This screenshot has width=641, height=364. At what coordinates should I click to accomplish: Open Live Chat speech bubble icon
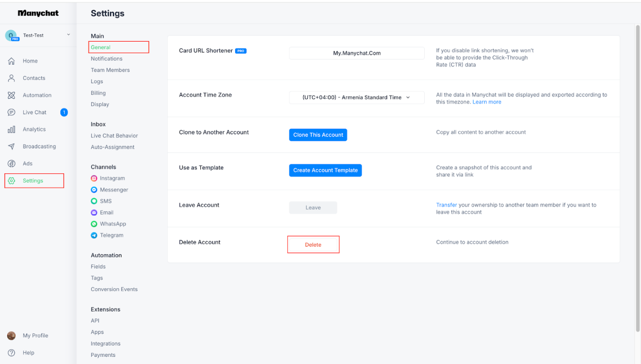(12, 112)
